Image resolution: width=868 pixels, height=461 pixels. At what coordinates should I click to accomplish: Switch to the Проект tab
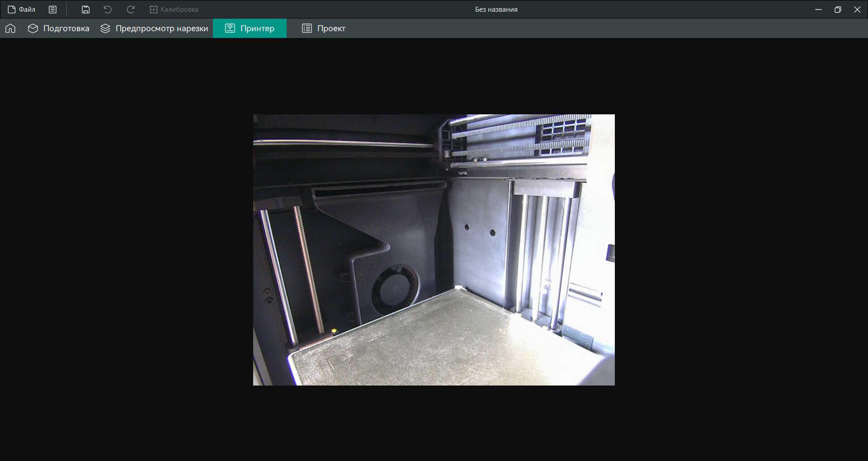point(324,28)
